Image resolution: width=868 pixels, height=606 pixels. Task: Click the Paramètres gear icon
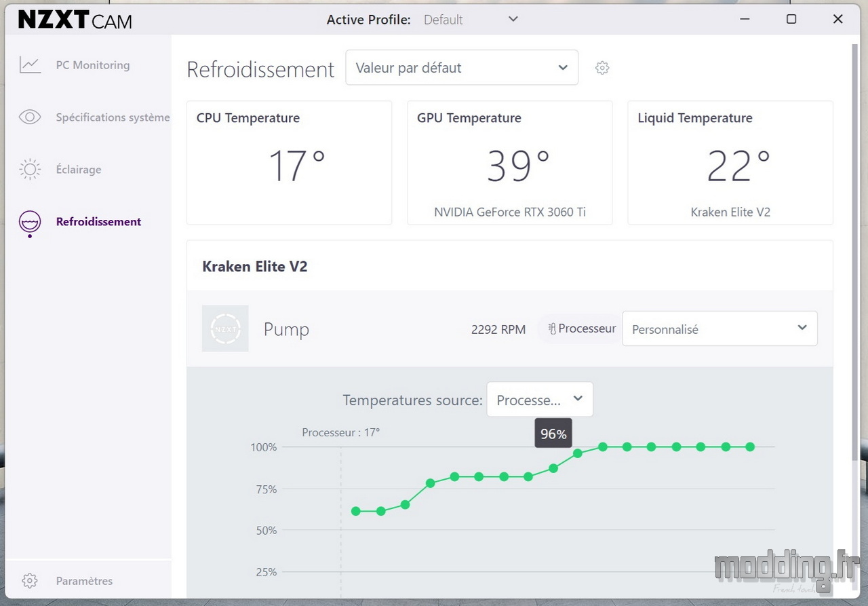(x=29, y=581)
